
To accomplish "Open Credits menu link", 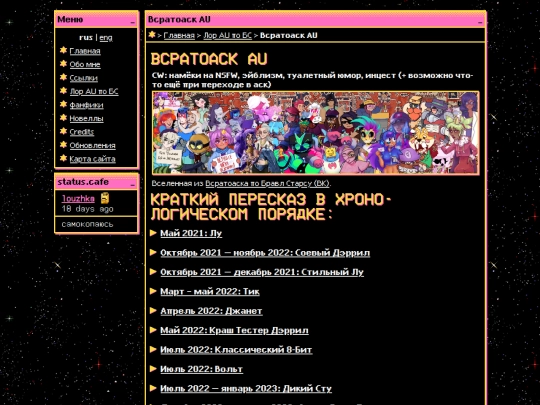I will (82, 132).
